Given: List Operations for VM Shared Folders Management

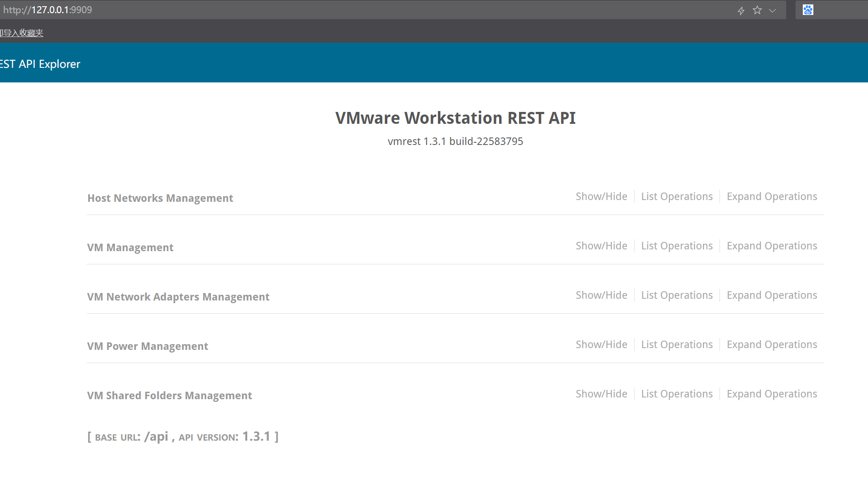Looking at the screenshot, I should pos(677,394).
